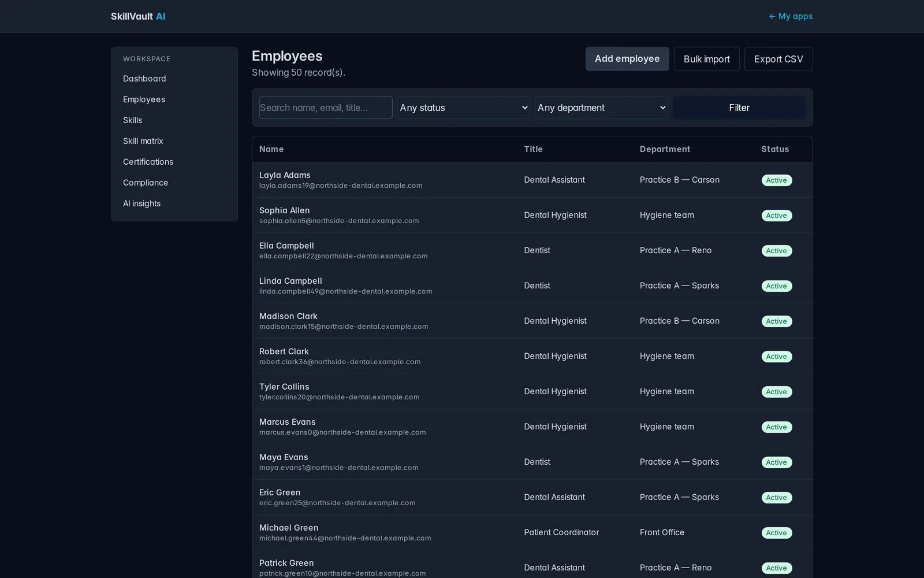Image resolution: width=924 pixels, height=578 pixels.
Task: Select the Michael Green name
Action: (289, 528)
